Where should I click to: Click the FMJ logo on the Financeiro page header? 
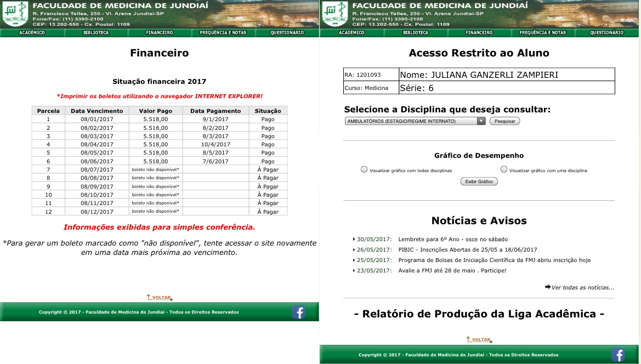[14, 14]
